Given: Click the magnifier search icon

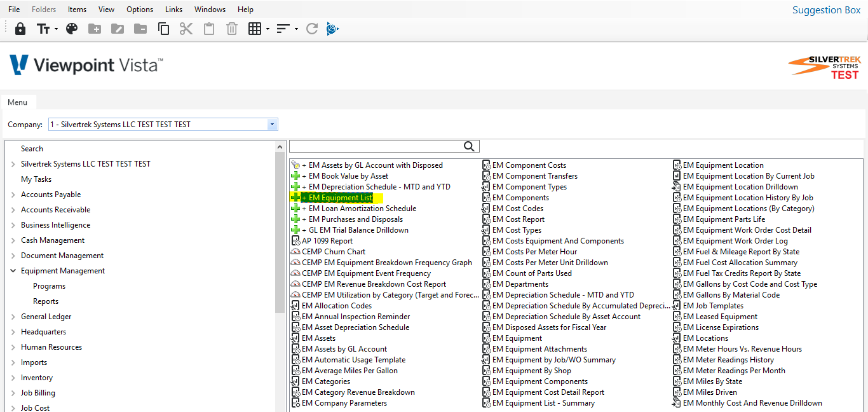Looking at the screenshot, I should point(469,146).
